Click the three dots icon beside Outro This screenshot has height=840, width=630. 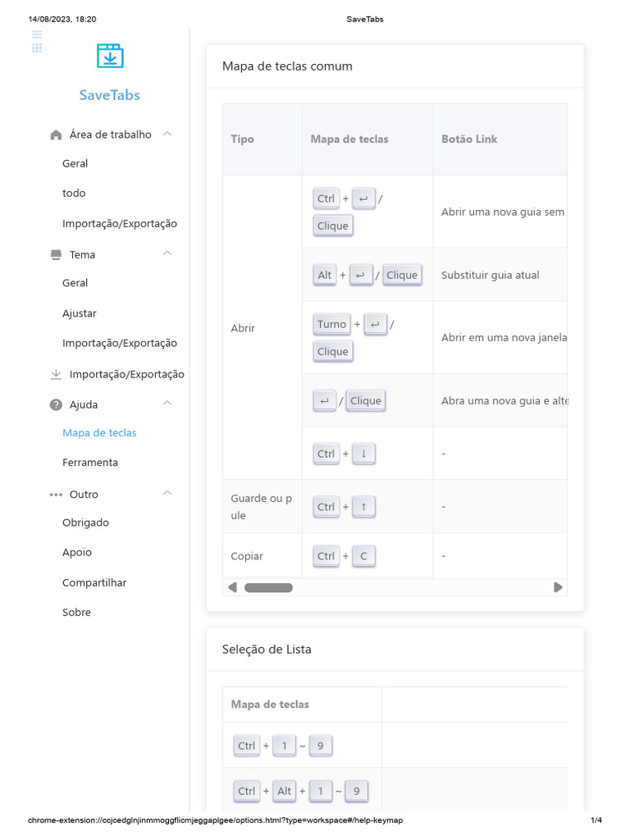click(56, 495)
